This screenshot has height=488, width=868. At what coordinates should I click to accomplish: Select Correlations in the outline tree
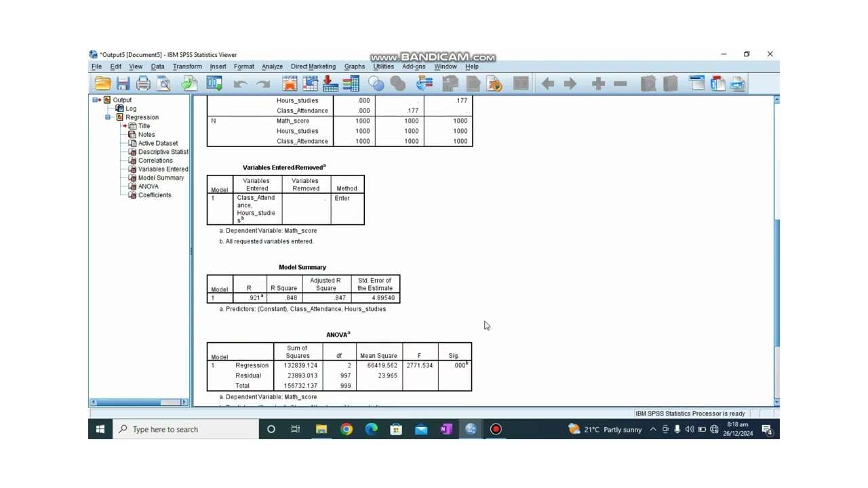point(155,161)
